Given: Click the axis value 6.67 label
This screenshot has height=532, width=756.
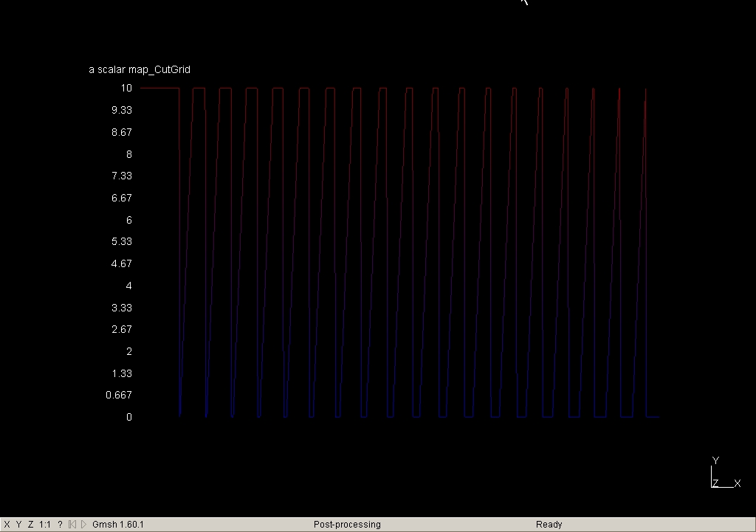Looking at the screenshot, I should click(122, 198).
